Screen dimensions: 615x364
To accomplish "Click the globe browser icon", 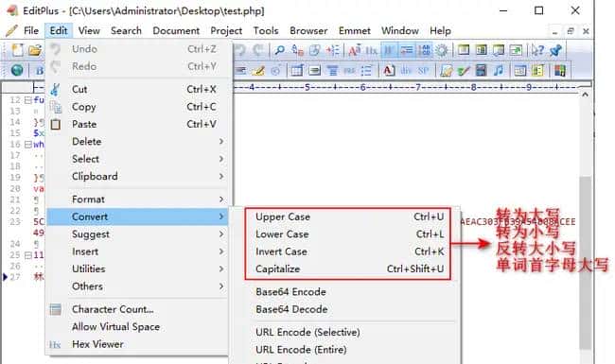I will click(17, 71).
